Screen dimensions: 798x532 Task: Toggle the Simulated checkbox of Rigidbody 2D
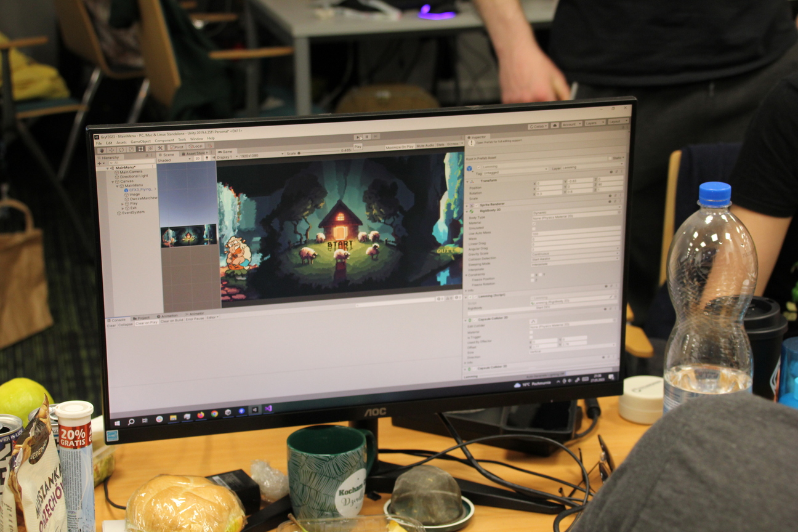[x=534, y=224]
